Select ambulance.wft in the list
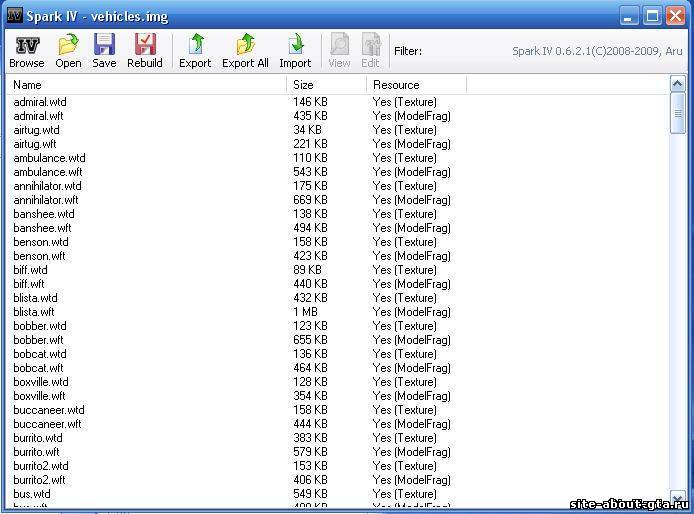Viewport: 694px width, 514px height. point(48,172)
